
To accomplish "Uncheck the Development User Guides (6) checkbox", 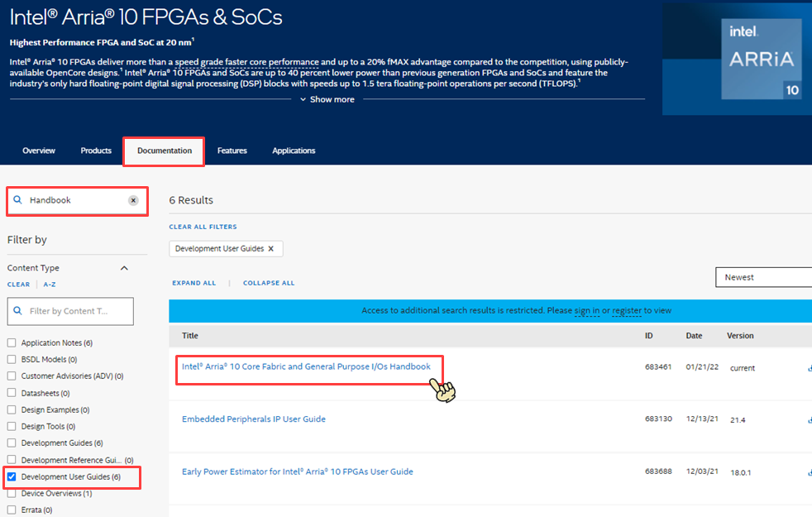I will [12, 476].
